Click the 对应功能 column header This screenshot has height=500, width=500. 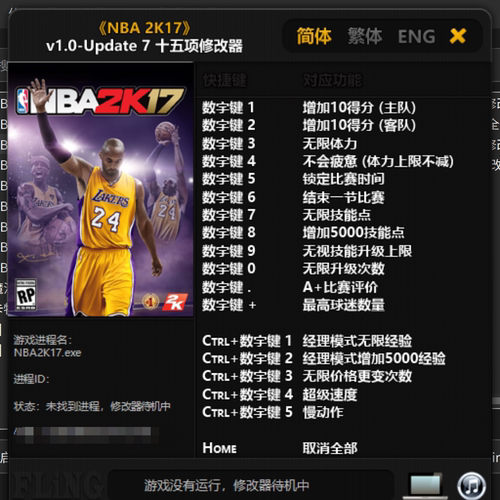(332, 80)
